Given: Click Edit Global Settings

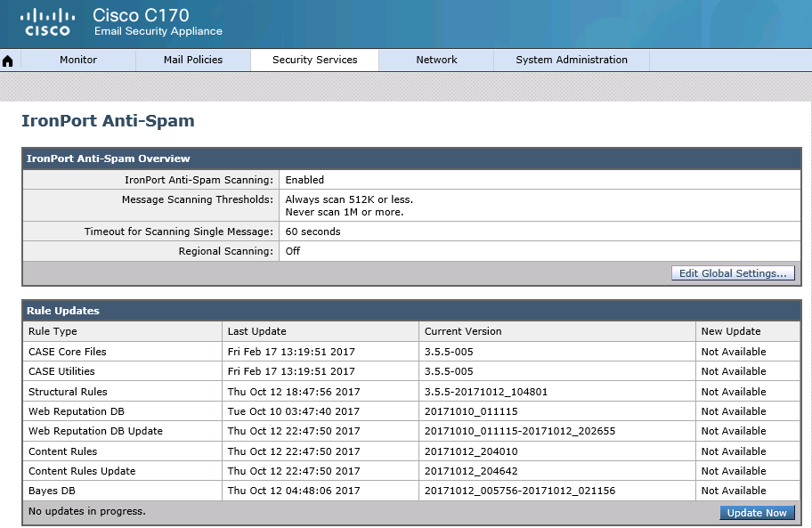Looking at the screenshot, I should (x=732, y=273).
